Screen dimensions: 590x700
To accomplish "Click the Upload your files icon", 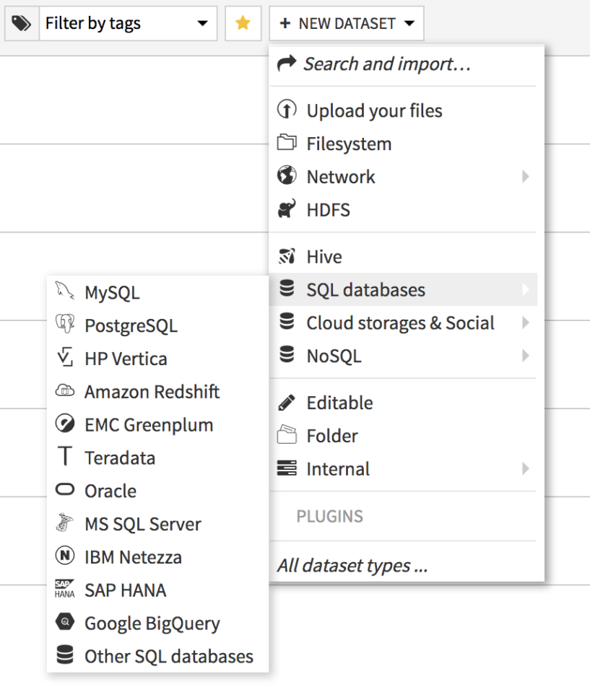I will [287, 109].
